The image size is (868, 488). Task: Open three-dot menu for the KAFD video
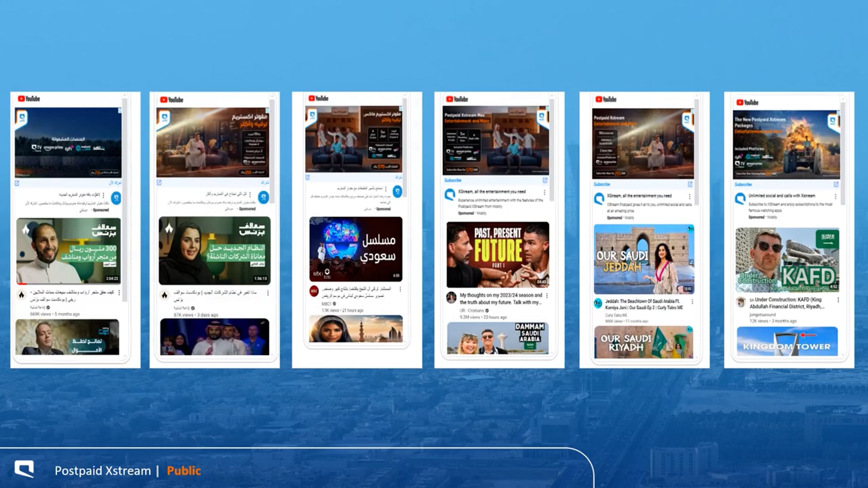click(x=838, y=300)
